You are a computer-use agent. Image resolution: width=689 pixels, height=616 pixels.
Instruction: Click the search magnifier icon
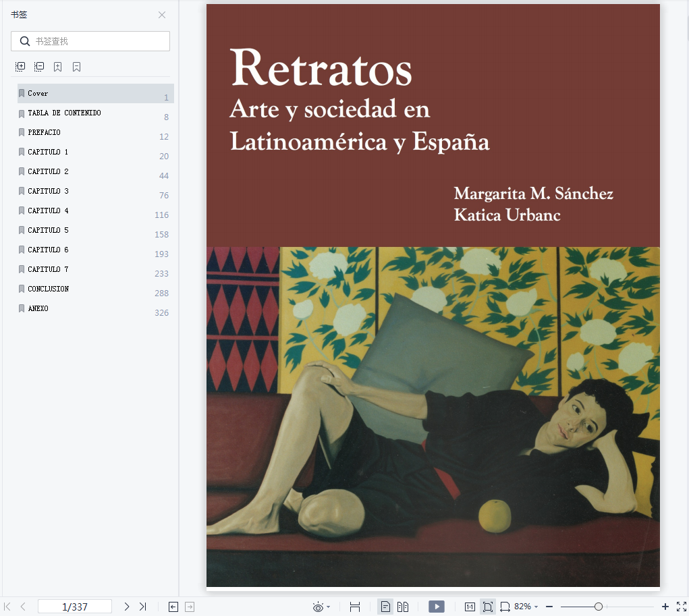point(25,41)
